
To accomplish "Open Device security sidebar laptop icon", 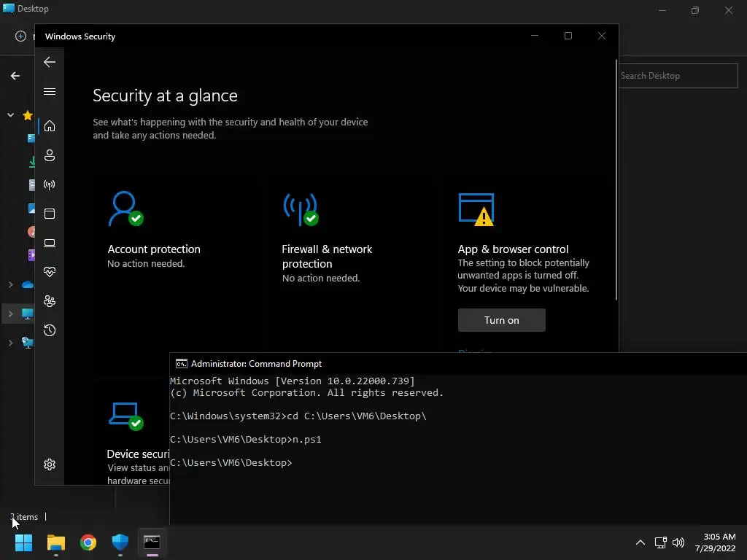I will tap(50, 243).
